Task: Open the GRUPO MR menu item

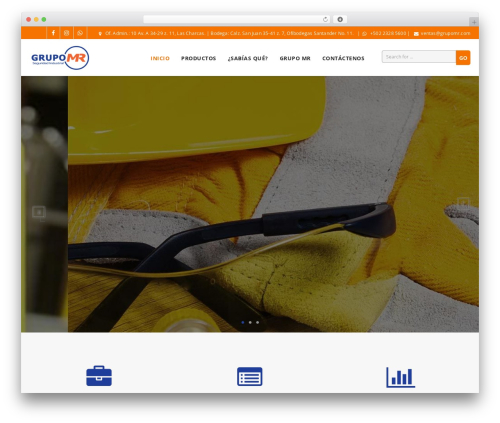Action: point(295,58)
